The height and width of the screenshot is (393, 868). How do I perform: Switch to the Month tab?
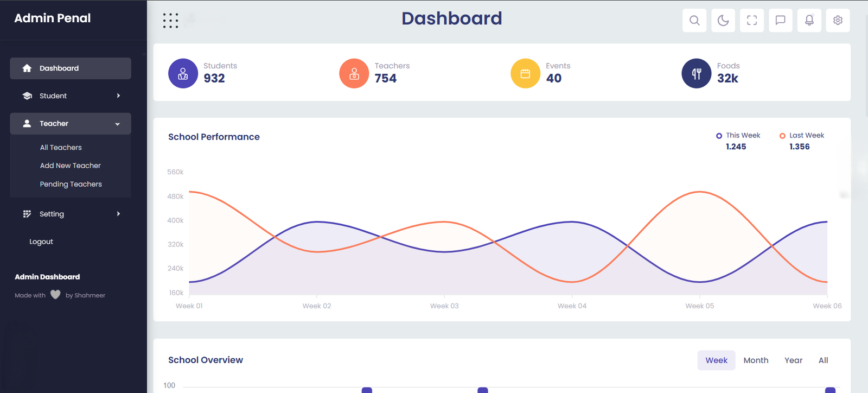[756, 360]
